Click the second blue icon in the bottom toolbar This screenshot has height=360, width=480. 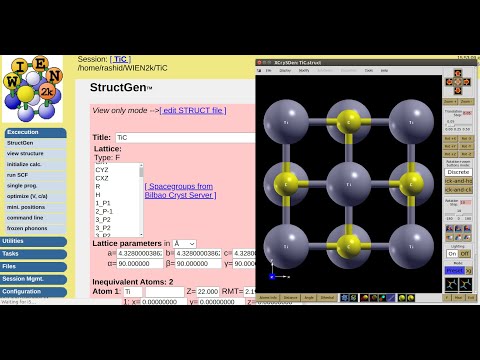(353, 297)
